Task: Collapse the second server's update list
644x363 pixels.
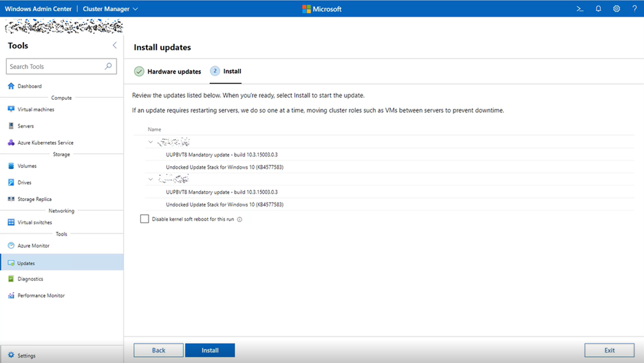Action: [151, 179]
